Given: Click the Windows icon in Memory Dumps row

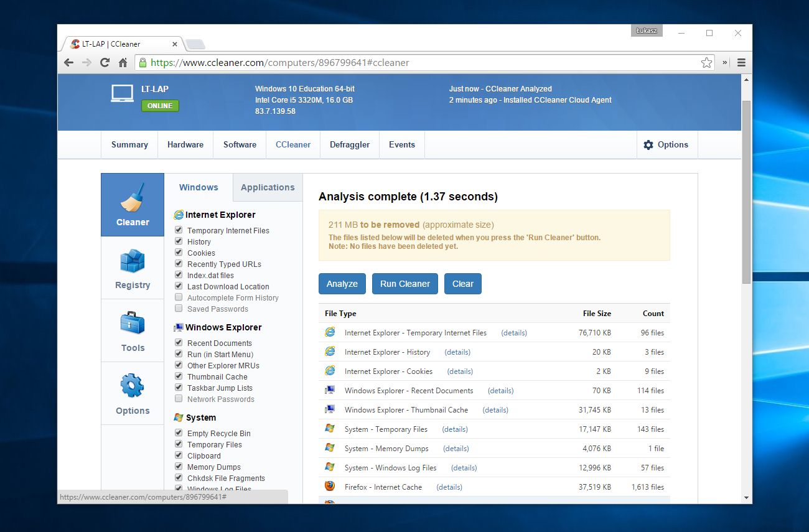Looking at the screenshot, I should pyautogui.click(x=330, y=448).
